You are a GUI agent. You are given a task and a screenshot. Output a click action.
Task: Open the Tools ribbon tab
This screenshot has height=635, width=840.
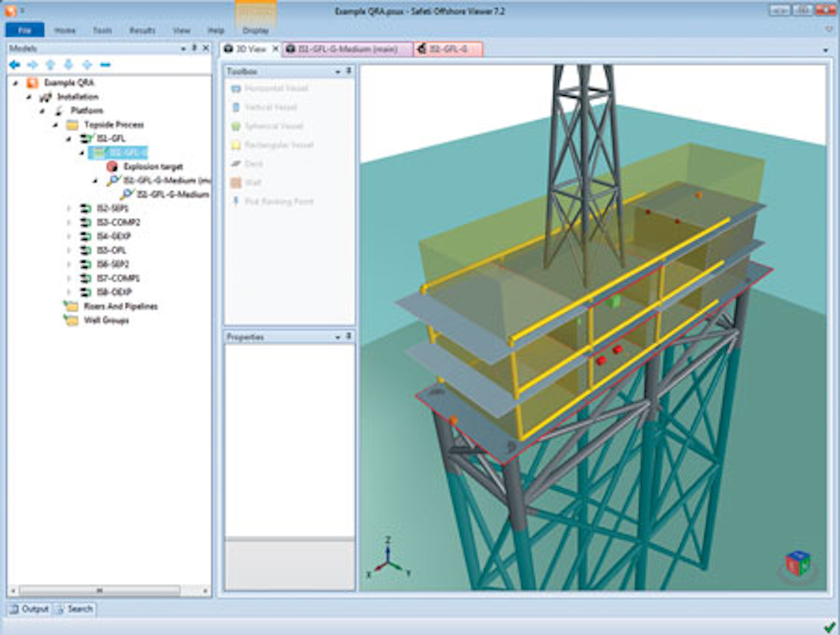click(x=102, y=30)
